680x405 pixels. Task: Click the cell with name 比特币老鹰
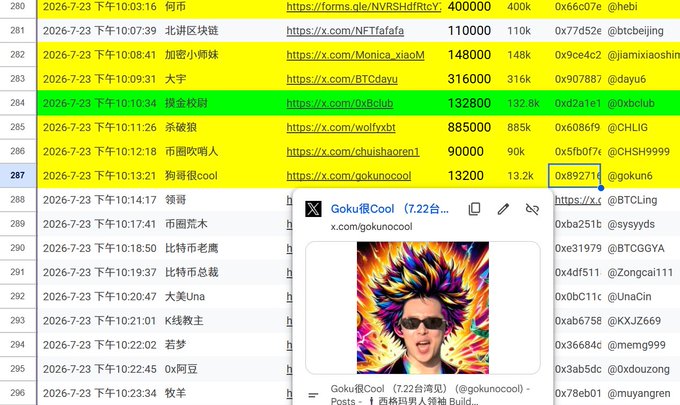(x=192, y=248)
